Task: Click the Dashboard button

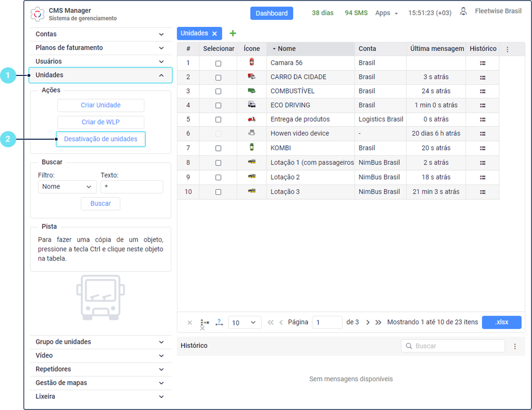Action: click(272, 13)
